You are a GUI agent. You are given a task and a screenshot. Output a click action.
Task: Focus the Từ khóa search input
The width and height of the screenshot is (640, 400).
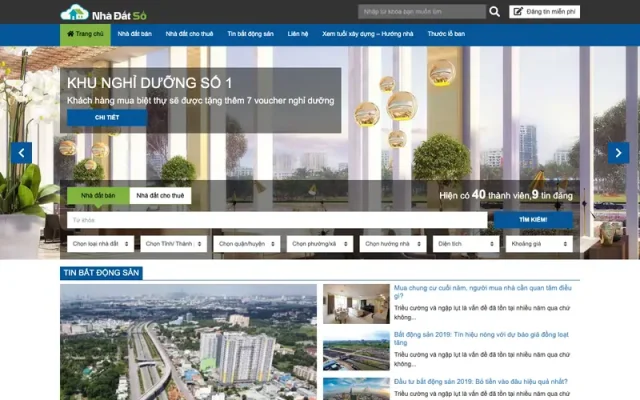pyautogui.click(x=277, y=220)
